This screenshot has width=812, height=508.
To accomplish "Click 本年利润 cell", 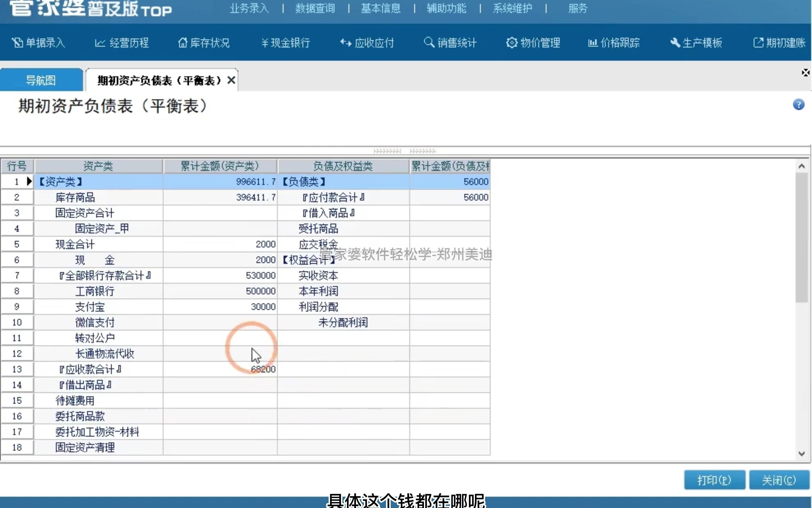I will 343,291.
